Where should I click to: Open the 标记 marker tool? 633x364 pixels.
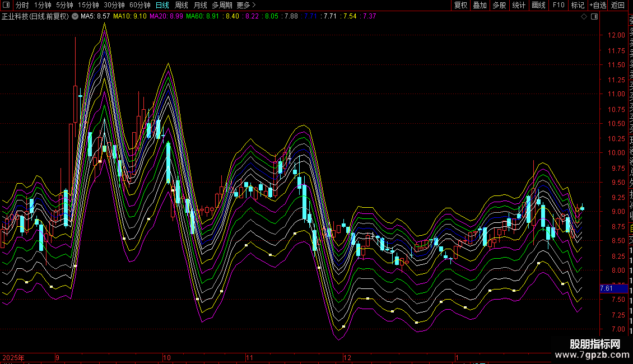578,5
